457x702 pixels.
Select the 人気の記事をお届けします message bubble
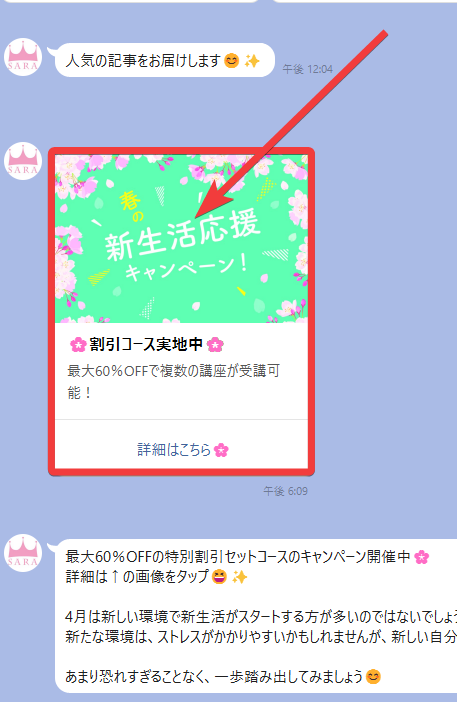pos(164,60)
